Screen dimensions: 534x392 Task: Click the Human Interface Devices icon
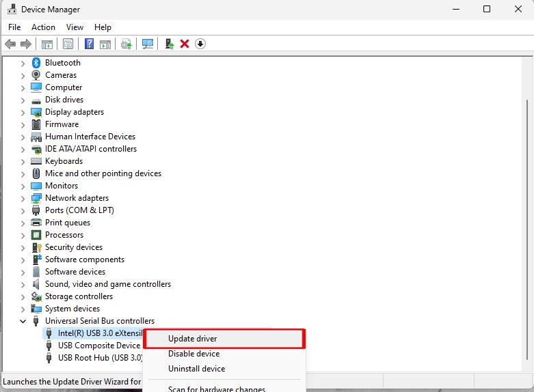(36, 137)
